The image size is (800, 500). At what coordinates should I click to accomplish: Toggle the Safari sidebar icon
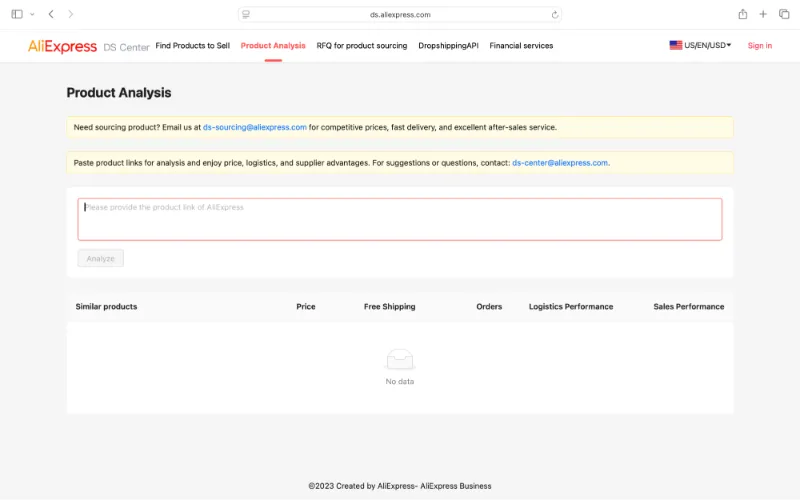tap(17, 14)
